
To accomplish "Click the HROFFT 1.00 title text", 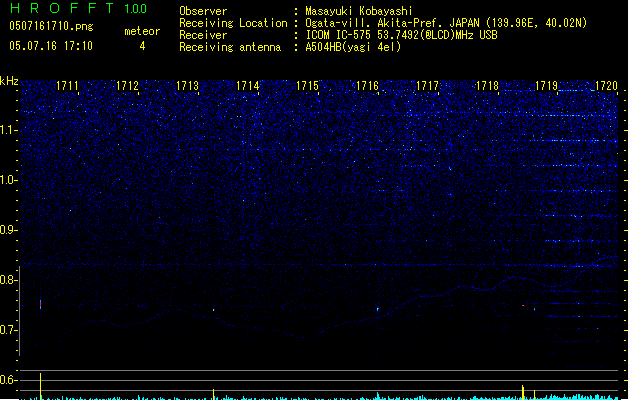I will tap(79, 8).
